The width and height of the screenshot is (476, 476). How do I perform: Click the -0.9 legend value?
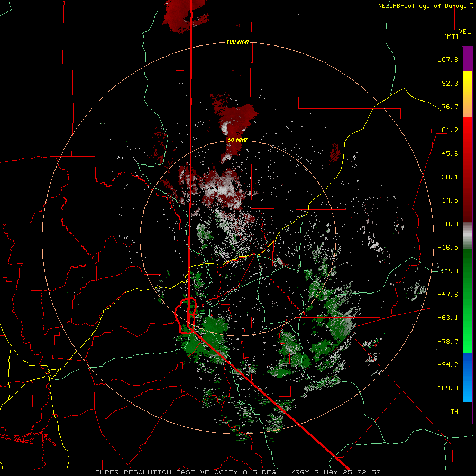tap(450, 224)
